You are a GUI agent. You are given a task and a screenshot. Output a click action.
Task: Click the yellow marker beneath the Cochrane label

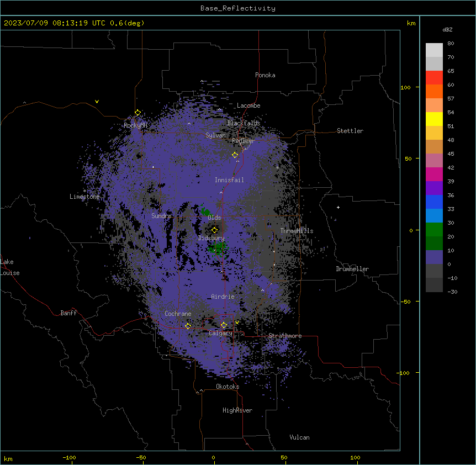[188, 326]
